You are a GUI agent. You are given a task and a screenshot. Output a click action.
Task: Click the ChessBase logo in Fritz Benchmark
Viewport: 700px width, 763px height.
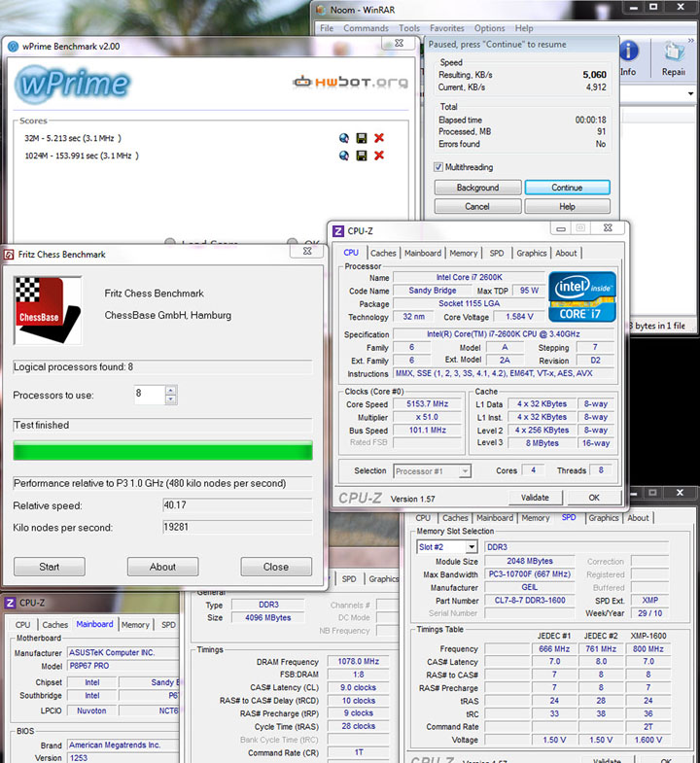(x=48, y=310)
